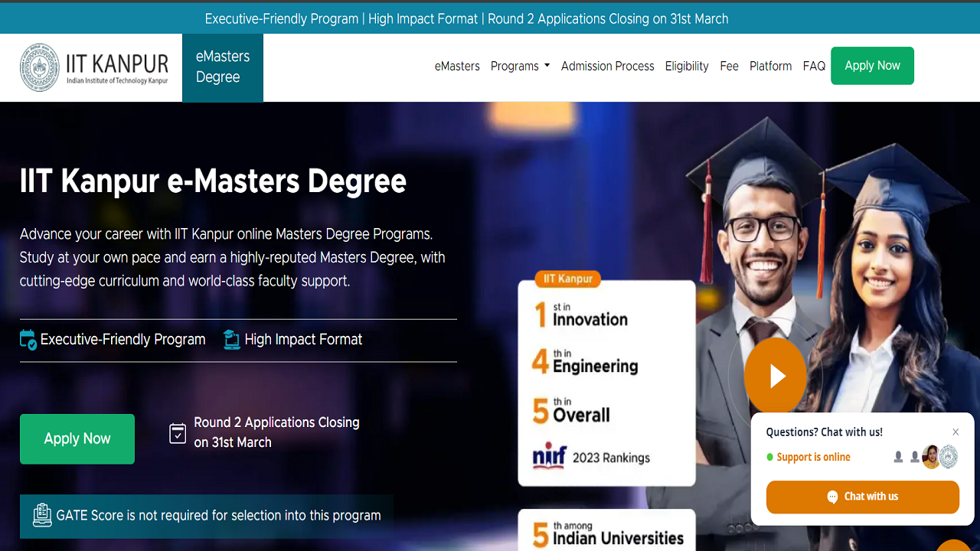
Task: Click the Support is online status
Action: click(x=808, y=457)
